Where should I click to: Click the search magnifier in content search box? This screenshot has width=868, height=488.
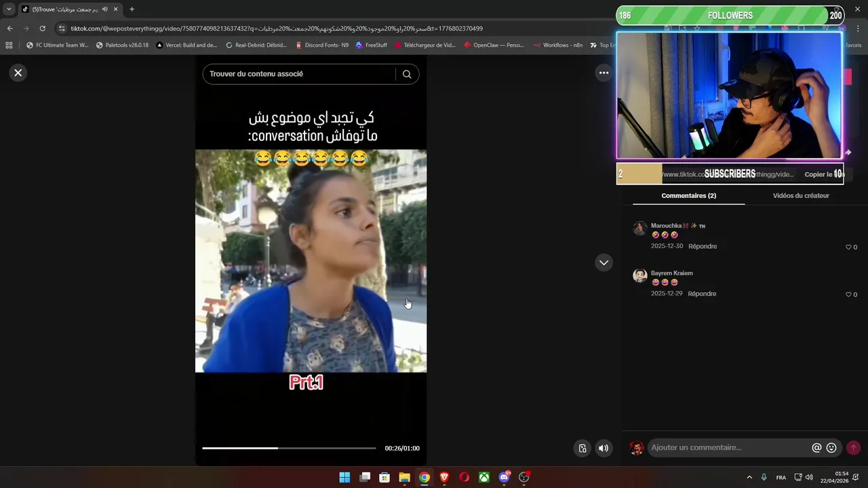point(407,74)
